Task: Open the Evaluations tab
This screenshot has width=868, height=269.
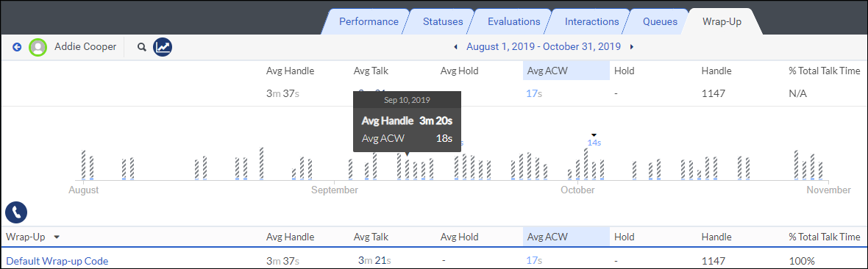Action: (513, 21)
